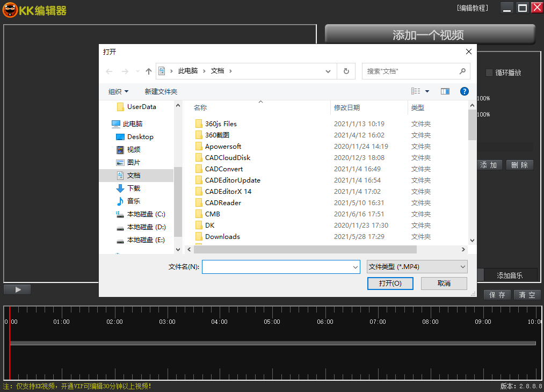
Task: Click the search magnifier icon
Action: tap(462, 71)
